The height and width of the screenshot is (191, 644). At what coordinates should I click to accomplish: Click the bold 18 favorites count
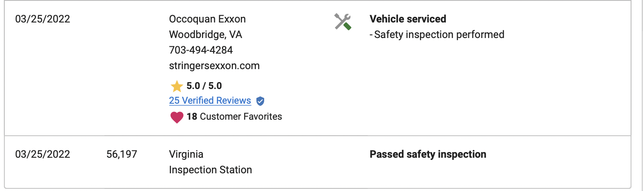[192, 117]
